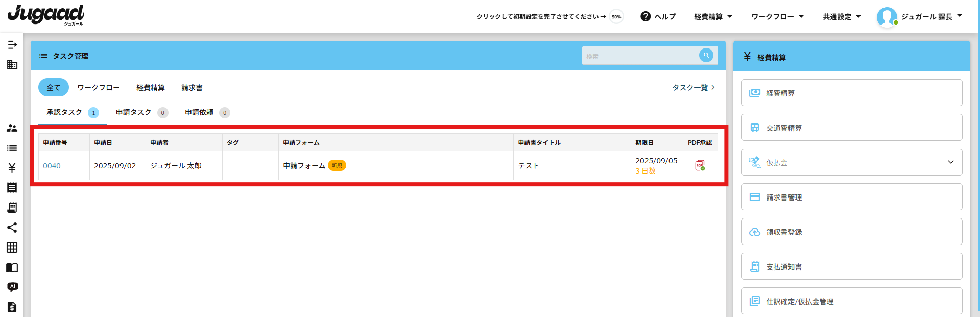The width and height of the screenshot is (980, 317).
Task: Open the 経費精算 top menu dropdown
Action: tap(713, 16)
